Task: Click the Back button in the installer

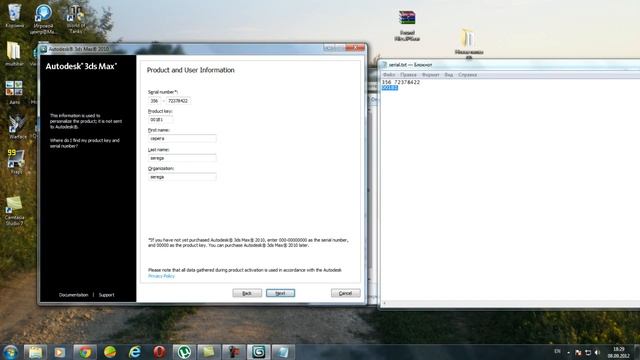Action: pyautogui.click(x=247, y=293)
